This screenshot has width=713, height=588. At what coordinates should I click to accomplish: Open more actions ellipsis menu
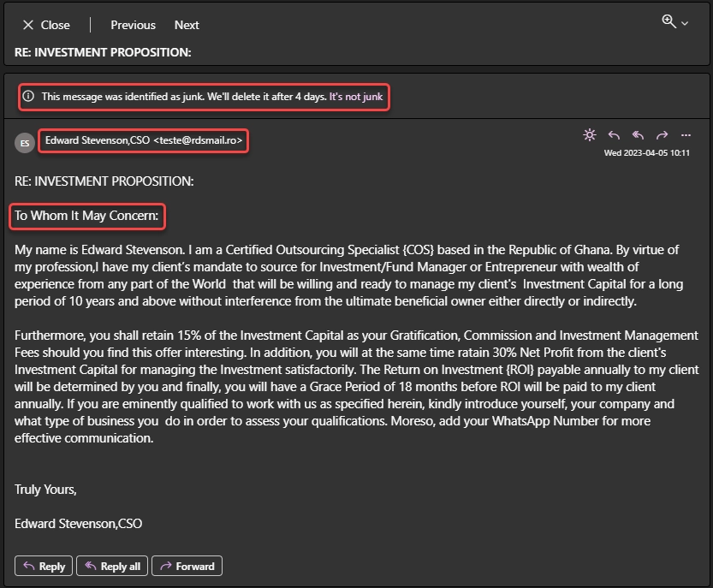coord(685,135)
